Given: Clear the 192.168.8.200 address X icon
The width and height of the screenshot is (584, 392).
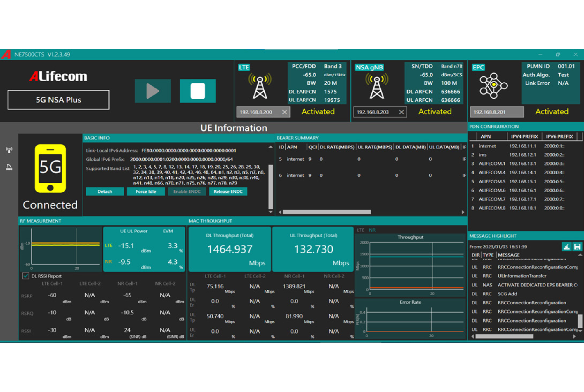Looking at the screenshot, I should (284, 112).
